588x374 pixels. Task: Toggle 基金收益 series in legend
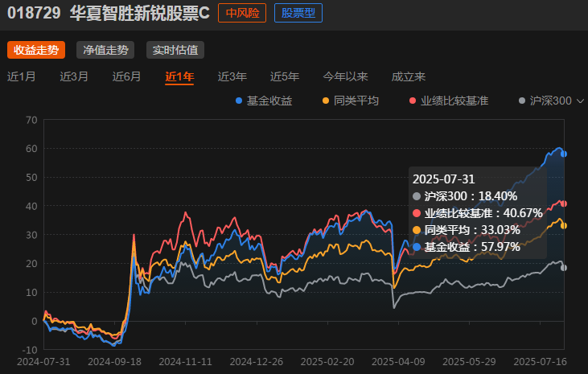pyautogui.click(x=264, y=101)
